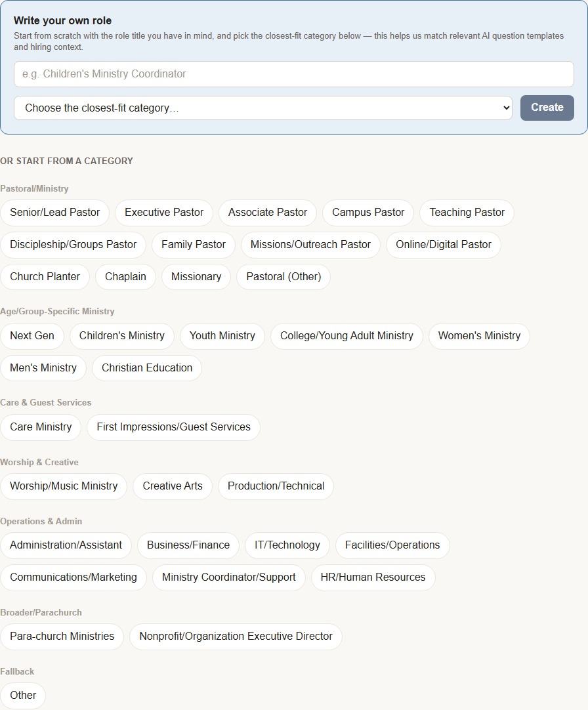The height and width of the screenshot is (710, 588).
Task: Click the Broader/Parachurch section label
Action: point(41,613)
